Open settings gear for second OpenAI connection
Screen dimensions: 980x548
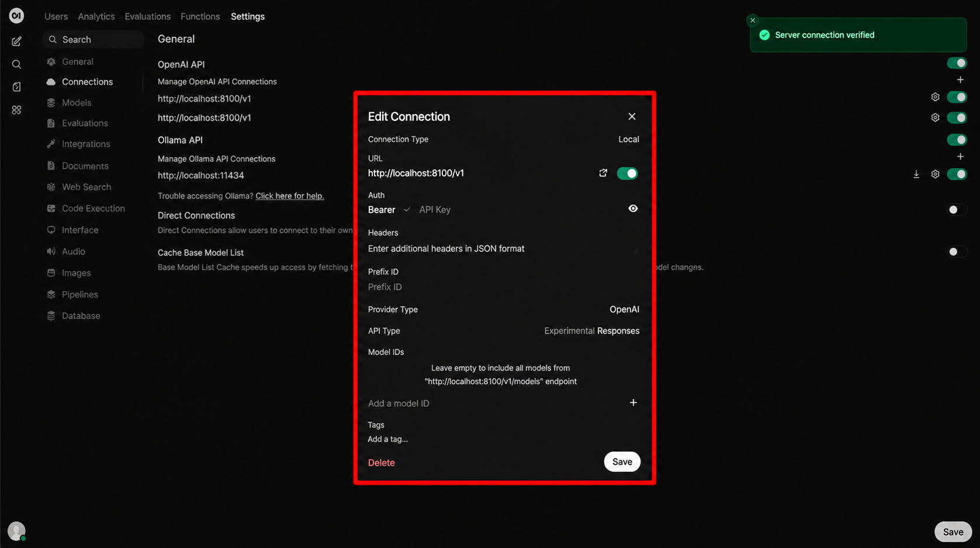click(935, 117)
